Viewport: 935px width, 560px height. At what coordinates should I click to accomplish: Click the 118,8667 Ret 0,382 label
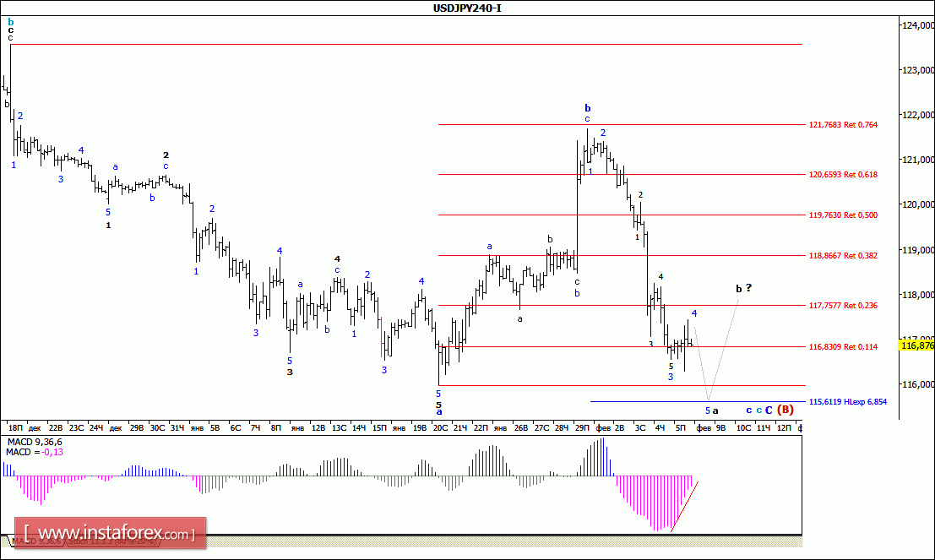click(843, 255)
